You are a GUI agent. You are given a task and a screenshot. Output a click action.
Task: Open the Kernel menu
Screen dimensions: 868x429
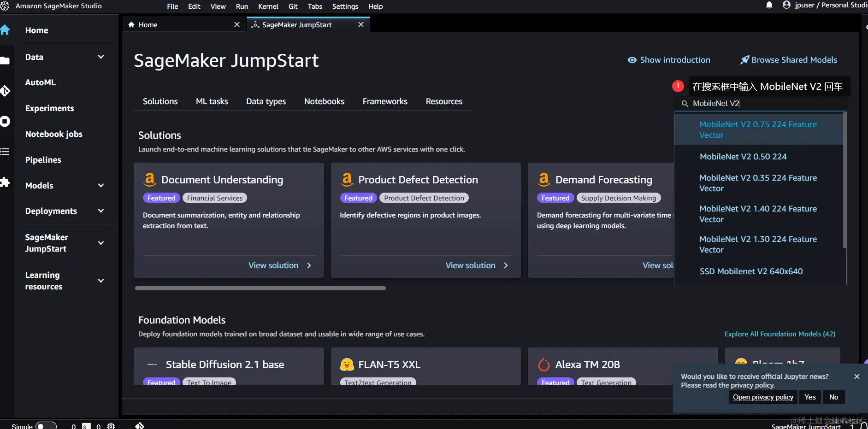click(x=268, y=6)
